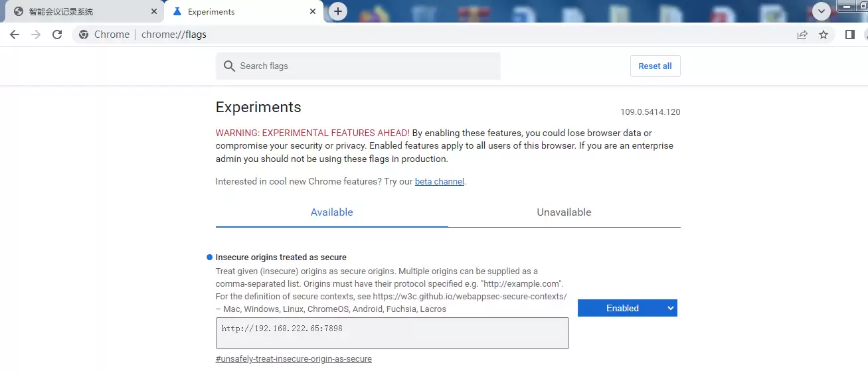This screenshot has height=373, width=868.
Task: Open the Enabled dropdown for insecure origins
Action: pos(628,308)
